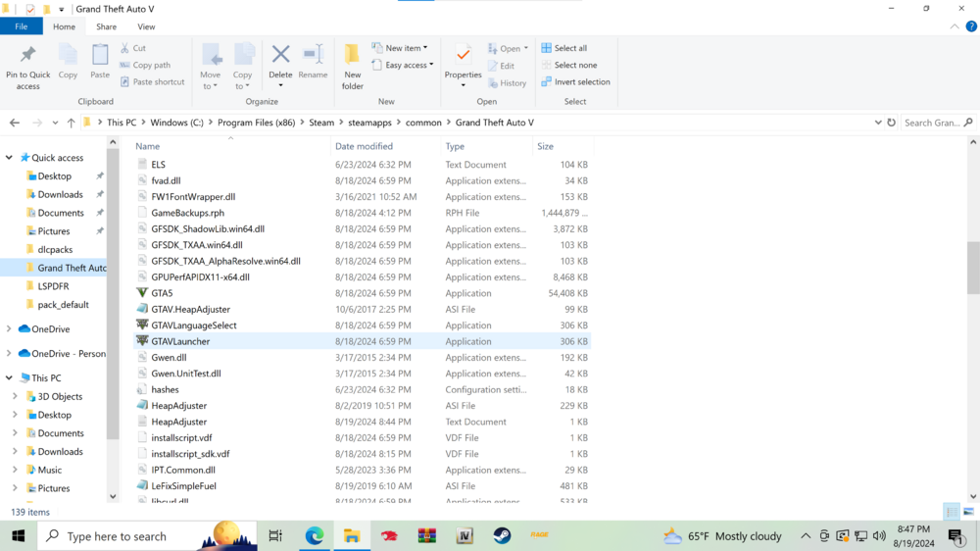Click History in ribbon
This screenshot has width=980, height=551.
coord(508,82)
